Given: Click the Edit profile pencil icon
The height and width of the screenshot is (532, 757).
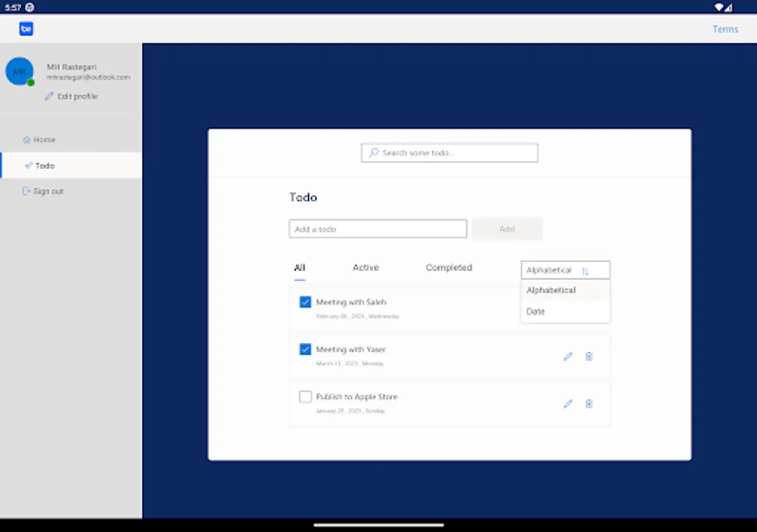Looking at the screenshot, I should coord(49,96).
